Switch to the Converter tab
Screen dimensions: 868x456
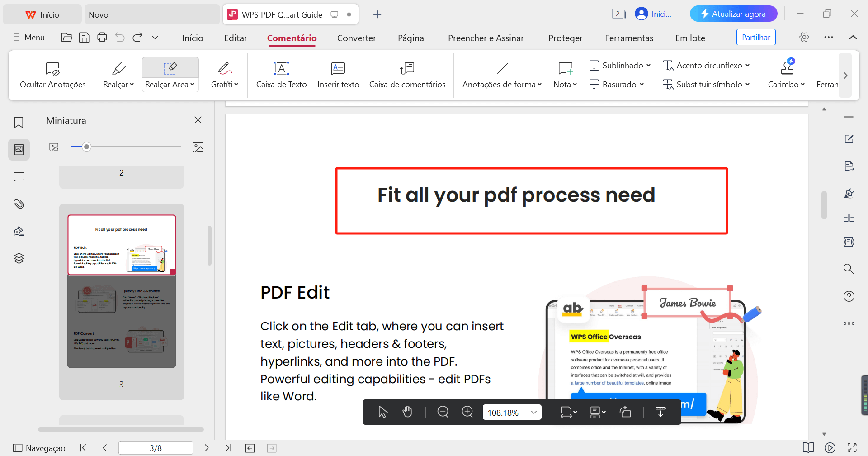point(356,38)
